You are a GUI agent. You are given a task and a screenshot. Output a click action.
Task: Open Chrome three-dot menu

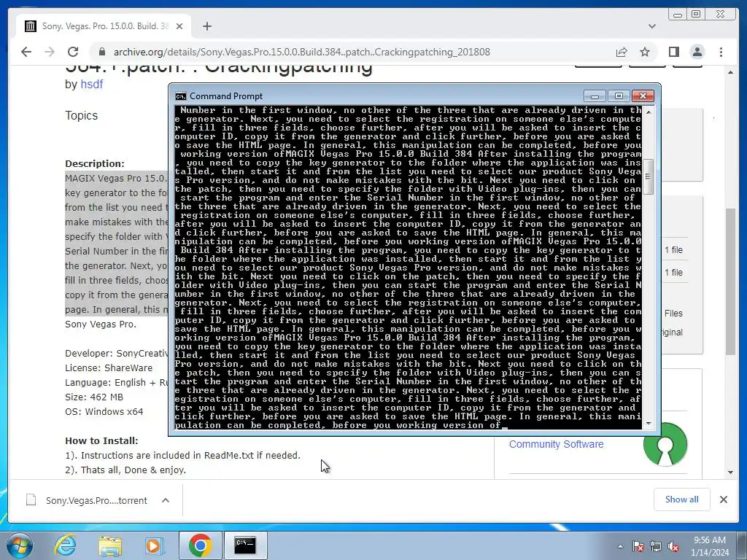721,52
